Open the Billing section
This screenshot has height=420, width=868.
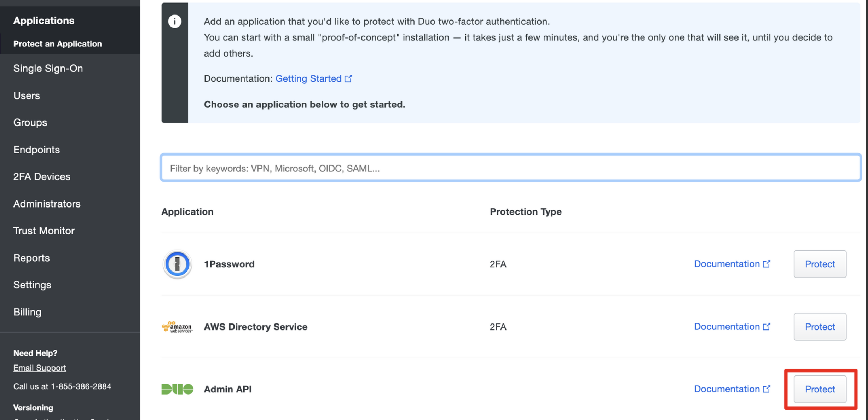click(27, 312)
